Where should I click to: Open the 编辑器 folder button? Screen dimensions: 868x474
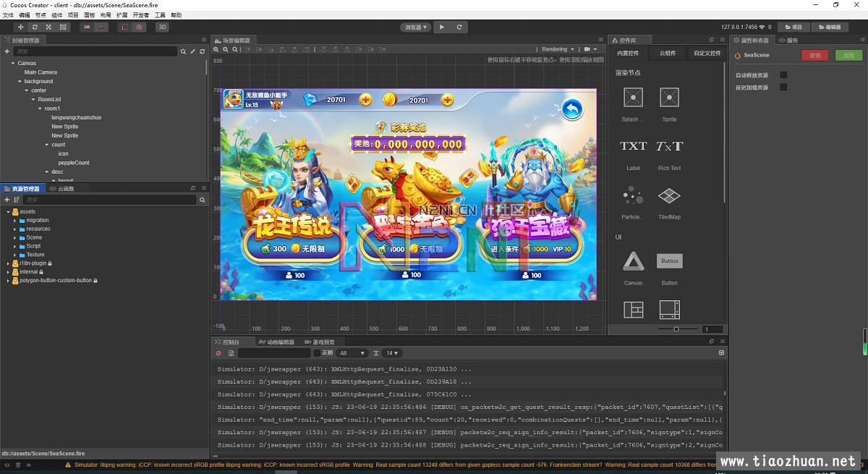pos(830,27)
